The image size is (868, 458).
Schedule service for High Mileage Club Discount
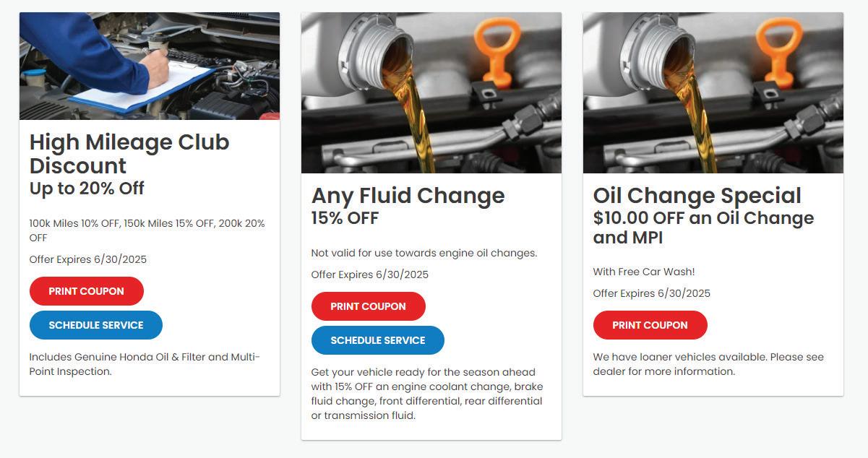[x=96, y=325]
